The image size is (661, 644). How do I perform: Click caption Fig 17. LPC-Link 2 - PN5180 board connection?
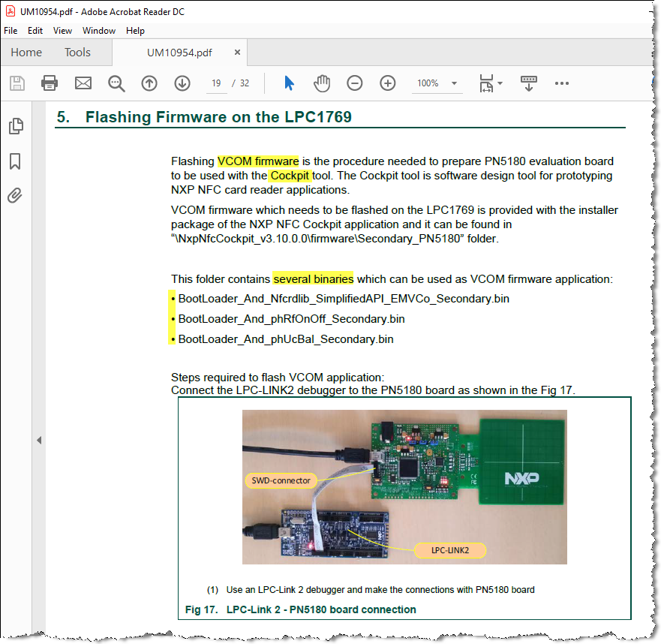coord(301,609)
